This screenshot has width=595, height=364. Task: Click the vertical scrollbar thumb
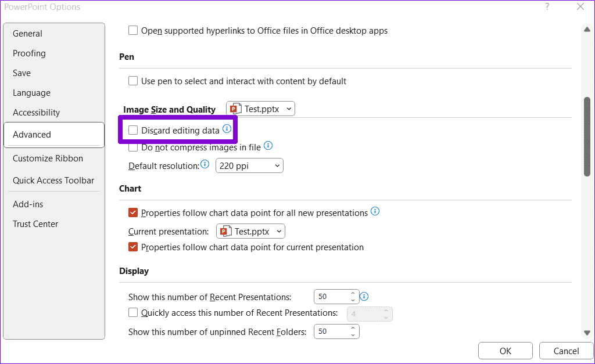click(x=587, y=136)
